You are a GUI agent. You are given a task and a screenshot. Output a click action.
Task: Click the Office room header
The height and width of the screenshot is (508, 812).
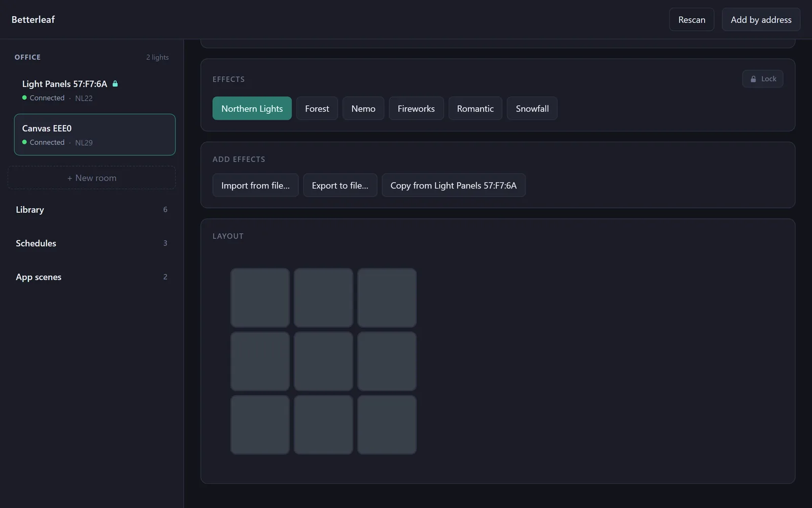tap(27, 57)
